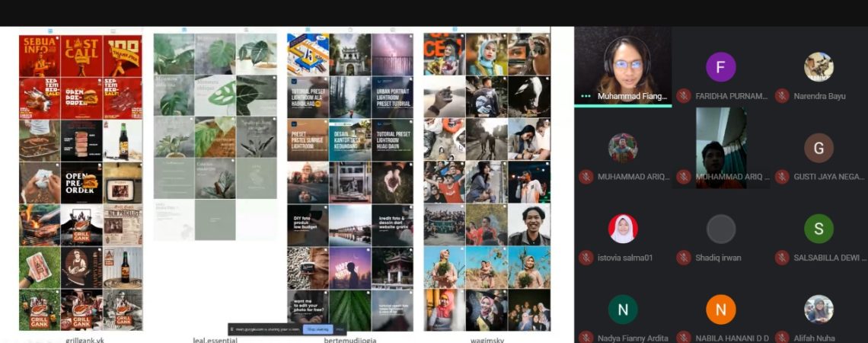Image resolution: width=868 pixels, height=343 pixels.
Task: Click the NABILA HANANI D D name label
Action: (733, 338)
